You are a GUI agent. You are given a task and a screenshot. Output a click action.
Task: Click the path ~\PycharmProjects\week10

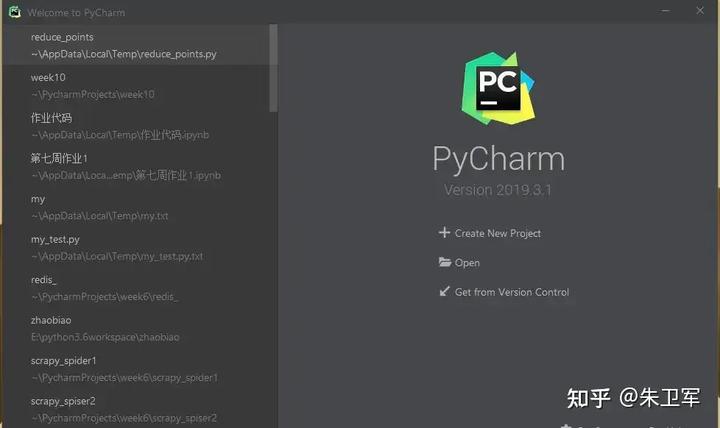[x=93, y=95]
